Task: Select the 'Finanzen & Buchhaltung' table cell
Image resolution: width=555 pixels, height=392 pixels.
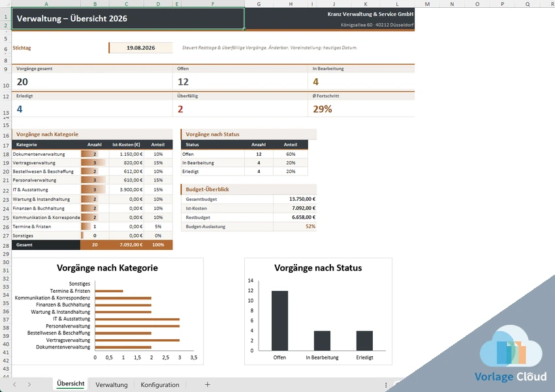Action: click(x=46, y=208)
